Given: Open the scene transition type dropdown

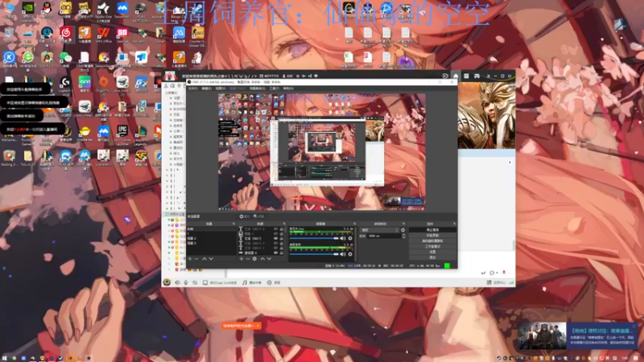Looking at the screenshot, I should (379, 230).
